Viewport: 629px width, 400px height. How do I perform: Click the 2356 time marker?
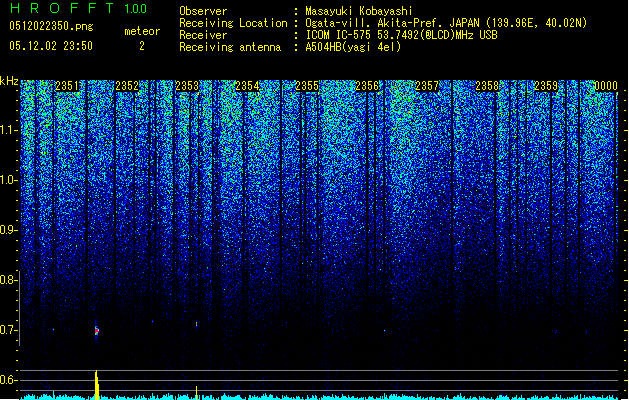click(367, 86)
